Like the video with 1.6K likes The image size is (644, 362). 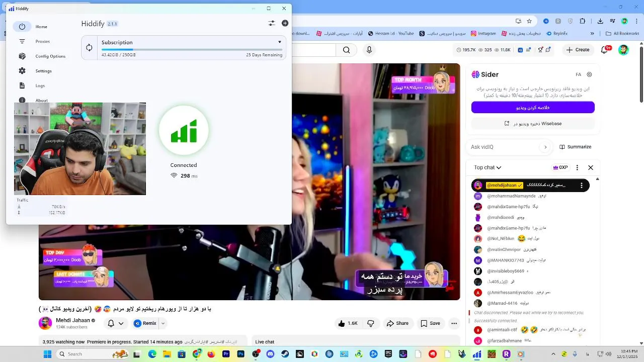click(348, 323)
